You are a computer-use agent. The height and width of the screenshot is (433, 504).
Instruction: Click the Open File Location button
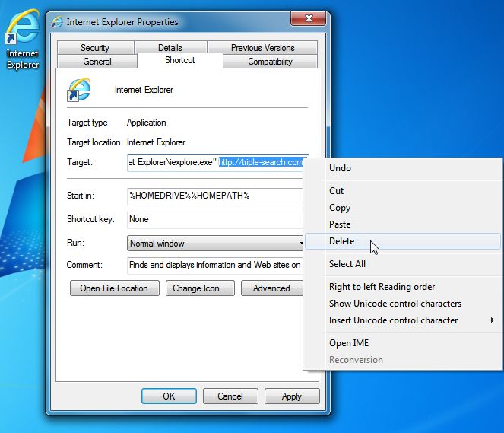click(x=115, y=288)
